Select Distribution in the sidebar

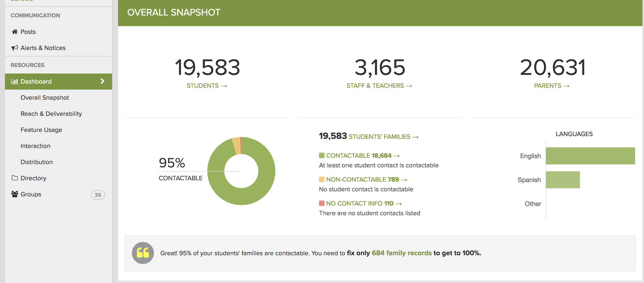(x=37, y=162)
